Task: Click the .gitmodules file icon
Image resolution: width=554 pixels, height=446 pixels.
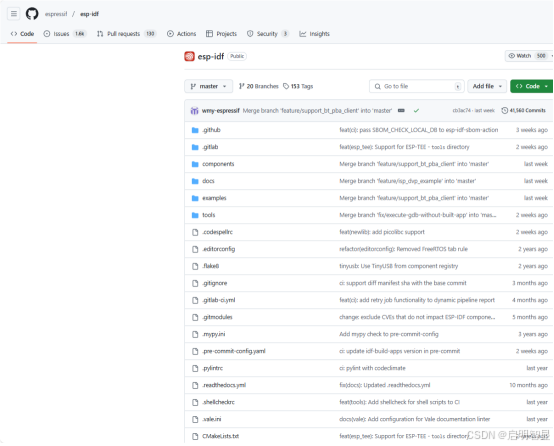Action: click(195, 317)
